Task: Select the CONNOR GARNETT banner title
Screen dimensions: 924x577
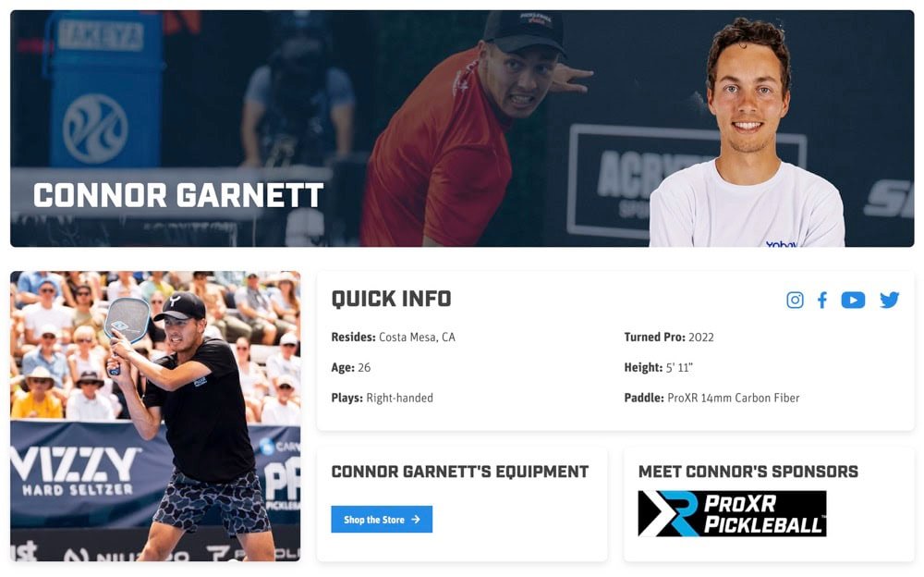Action: click(x=178, y=195)
